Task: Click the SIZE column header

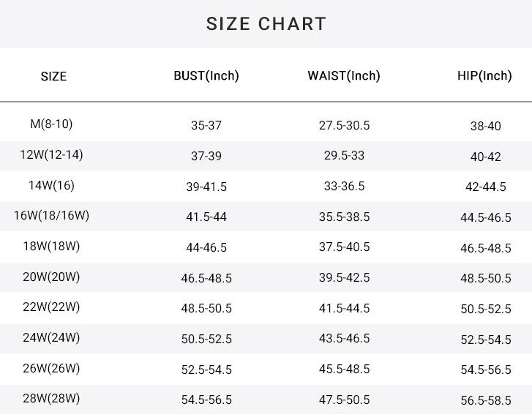Action: pos(53,76)
